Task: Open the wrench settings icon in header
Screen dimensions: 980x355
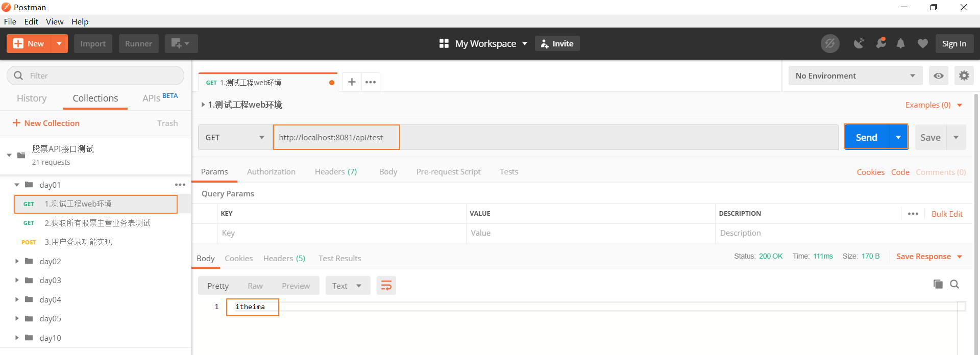Action: coord(880,43)
